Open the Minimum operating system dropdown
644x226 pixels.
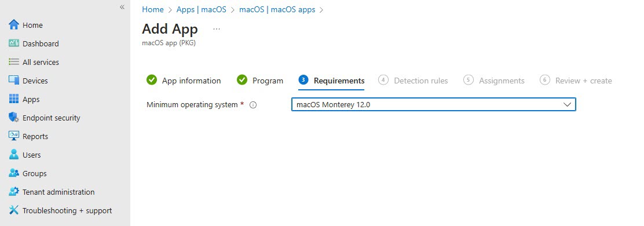point(434,104)
